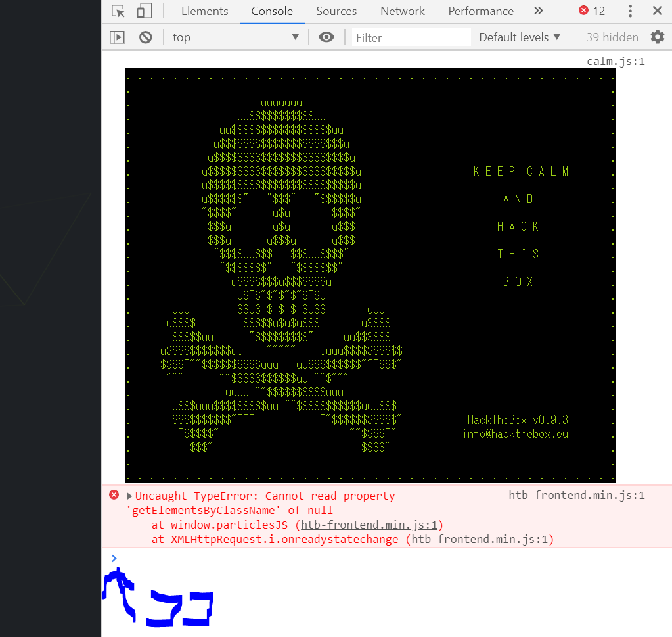Open the Performance tab

pyautogui.click(x=481, y=11)
